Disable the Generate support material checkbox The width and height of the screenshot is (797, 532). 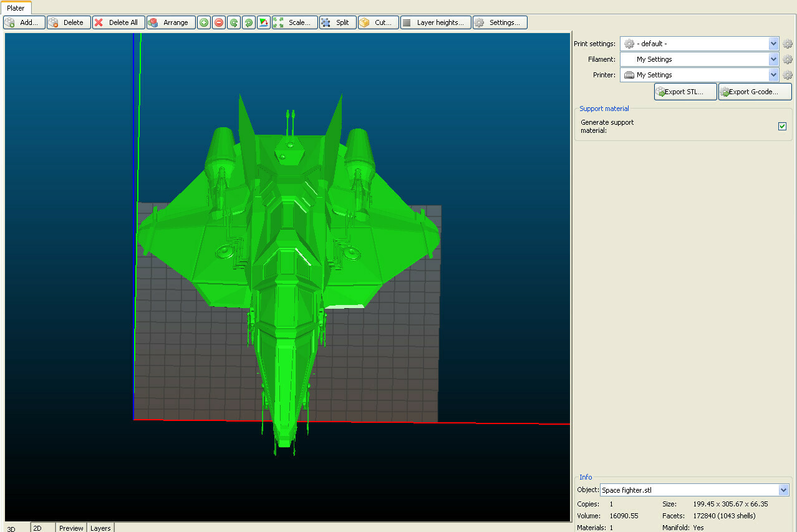(x=782, y=126)
